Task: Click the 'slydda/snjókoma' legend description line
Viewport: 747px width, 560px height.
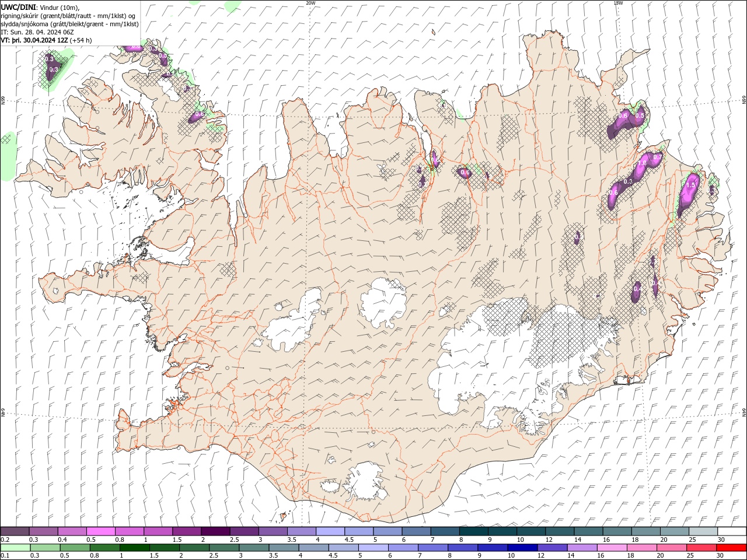Action: [70, 24]
